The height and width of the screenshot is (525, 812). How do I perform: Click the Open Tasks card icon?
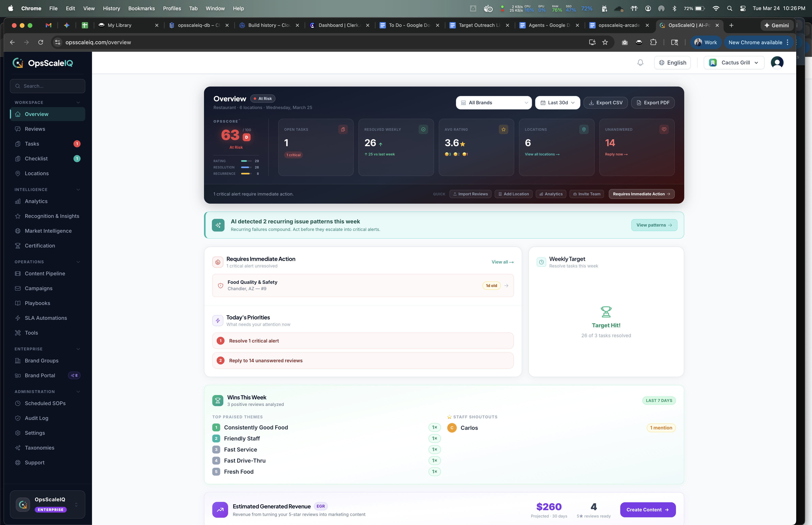click(343, 130)
